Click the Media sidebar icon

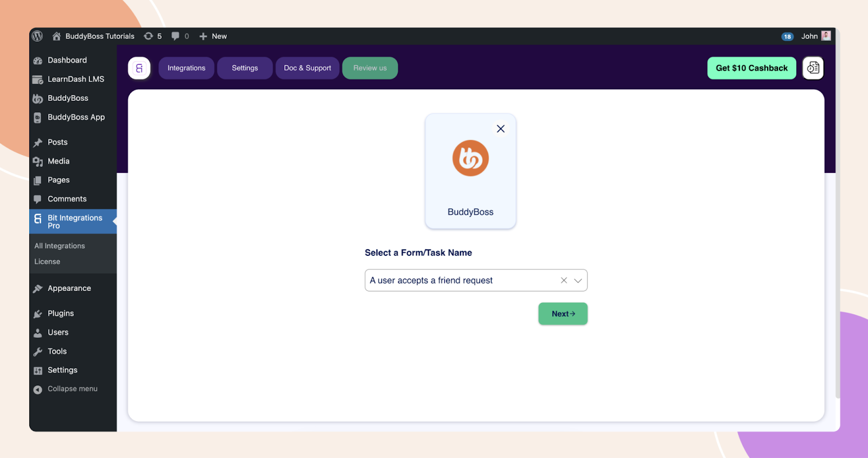pos(37,162)
